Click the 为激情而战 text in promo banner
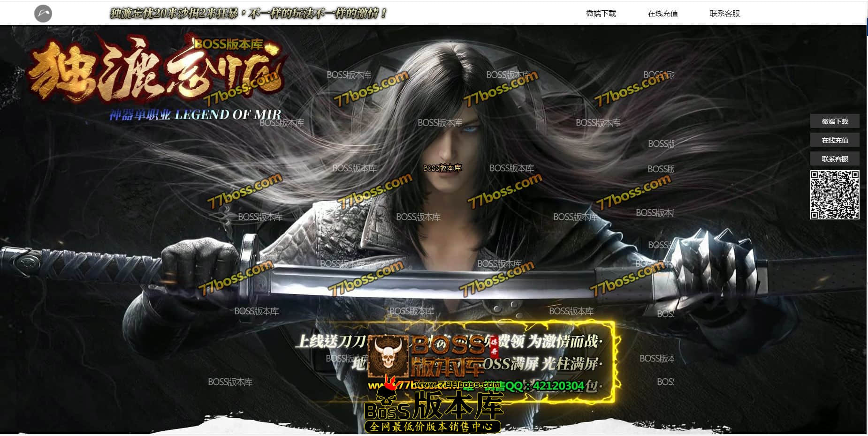Viewport: 868px width, 436px height. click(563, 341)
